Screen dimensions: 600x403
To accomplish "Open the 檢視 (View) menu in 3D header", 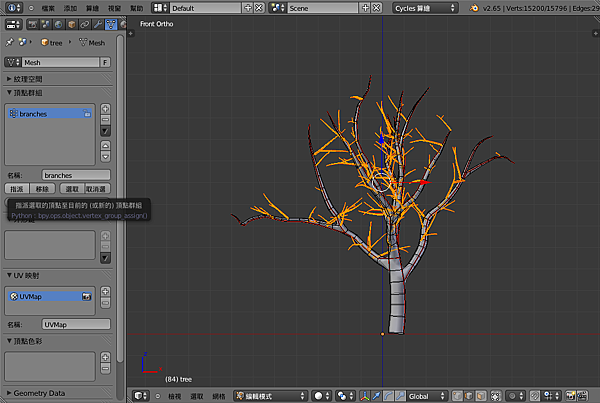I will coord(175,396).
